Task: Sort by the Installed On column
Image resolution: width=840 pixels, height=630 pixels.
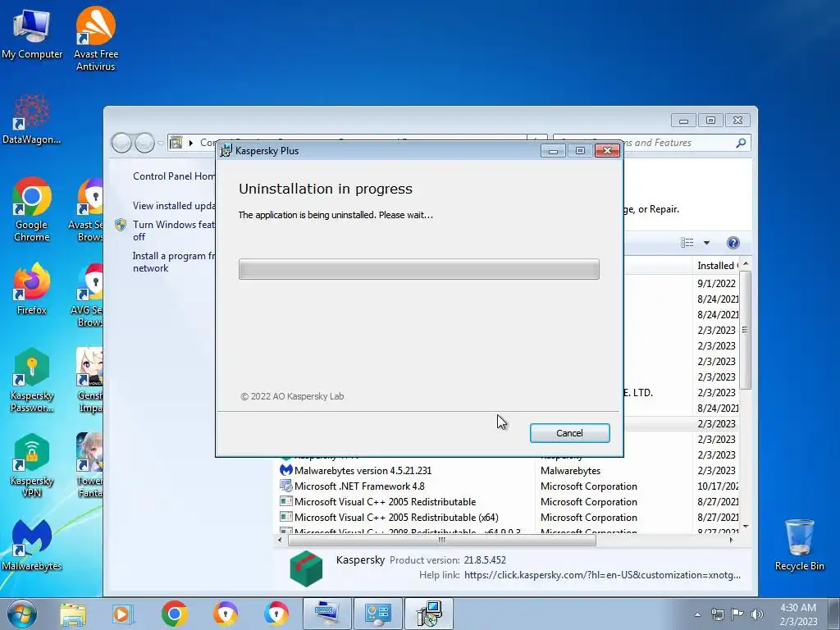Action: 715,266
